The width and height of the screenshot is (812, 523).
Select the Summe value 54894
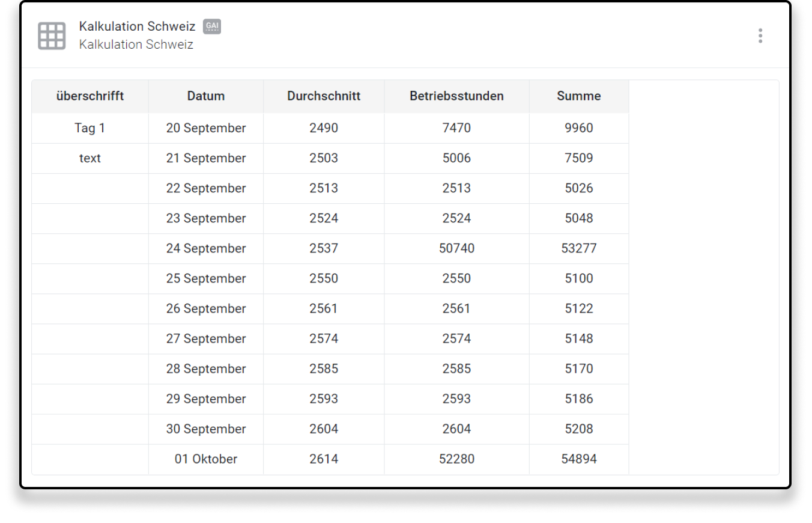(578, 459)
